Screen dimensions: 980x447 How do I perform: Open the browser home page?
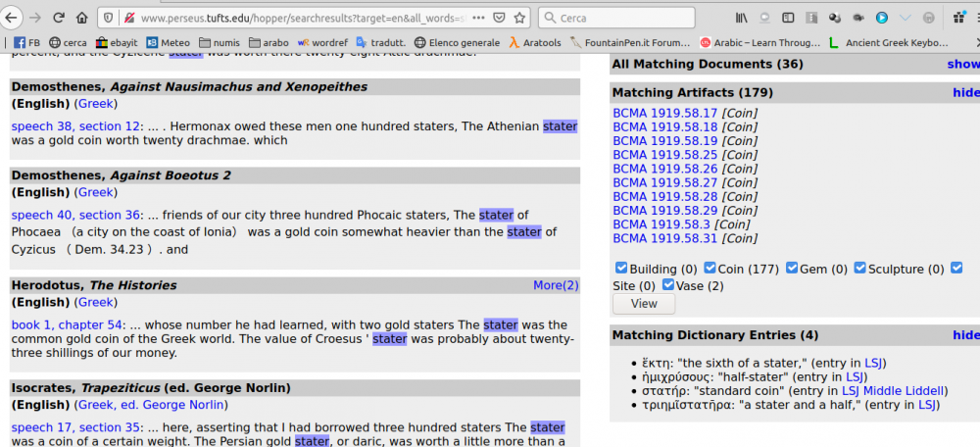[x=81, y=18]
